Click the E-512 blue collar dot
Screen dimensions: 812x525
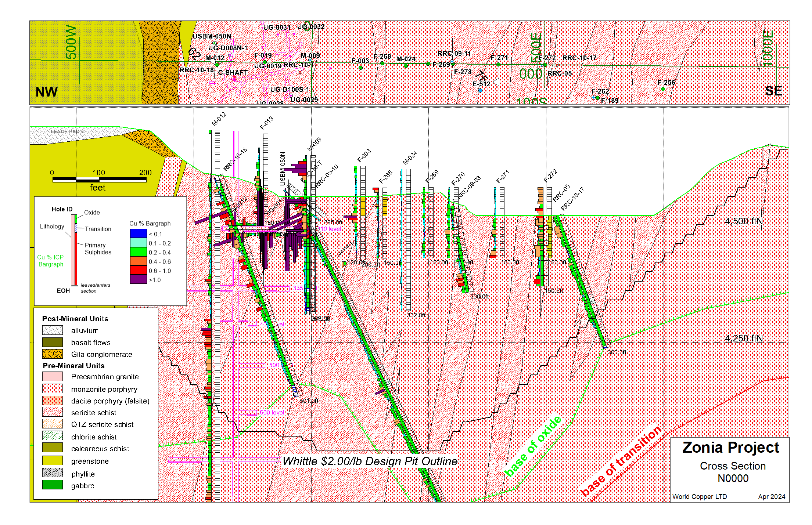(480, 90)
